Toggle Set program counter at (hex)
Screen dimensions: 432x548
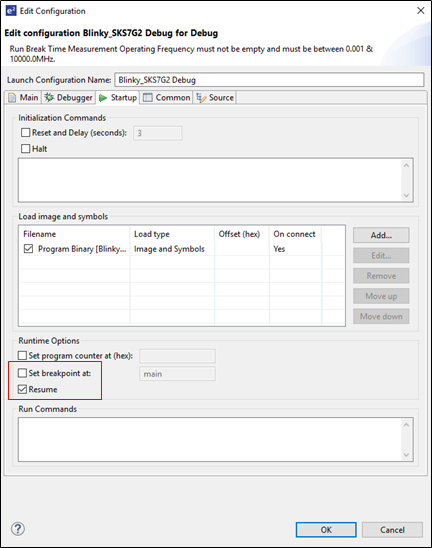coord(22,355)
